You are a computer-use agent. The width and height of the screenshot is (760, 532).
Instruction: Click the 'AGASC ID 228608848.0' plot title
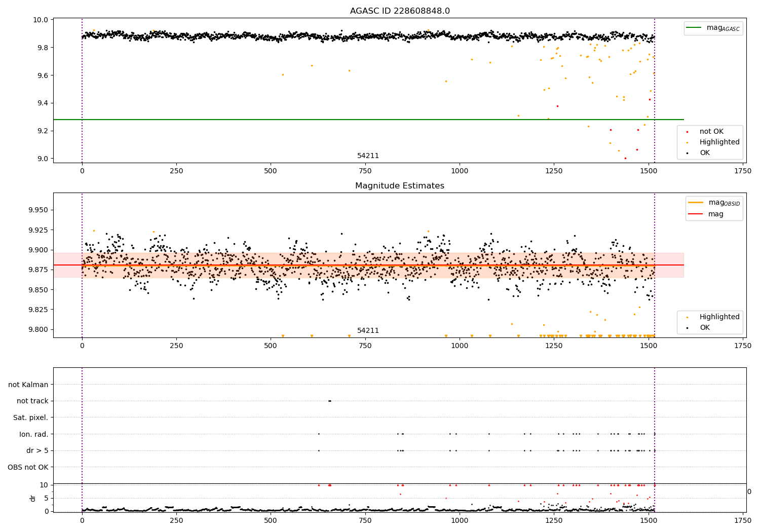[x=400, y=11]
